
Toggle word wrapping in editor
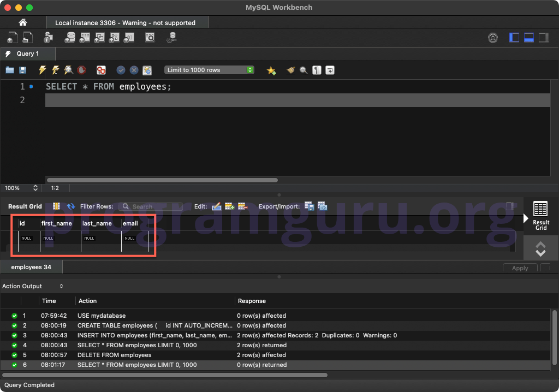330,70
